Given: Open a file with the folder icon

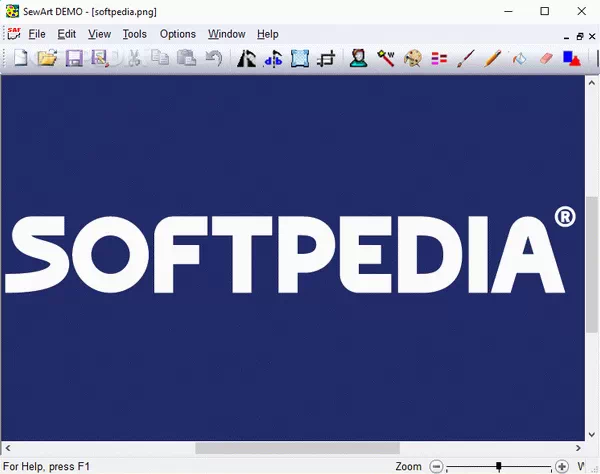Looking at the screenshot, I should click(47, 59).
